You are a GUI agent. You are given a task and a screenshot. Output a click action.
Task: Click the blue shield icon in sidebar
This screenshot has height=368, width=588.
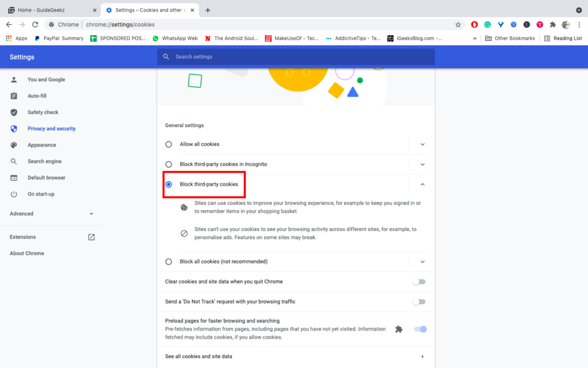point(14,129)
